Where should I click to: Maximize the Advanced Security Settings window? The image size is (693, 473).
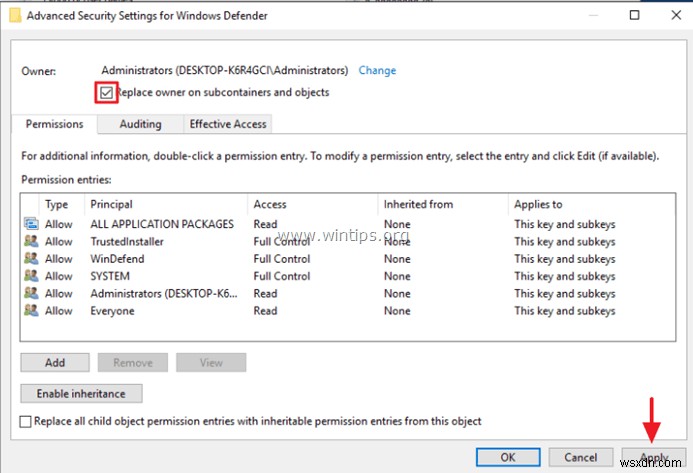pos(634,16)
